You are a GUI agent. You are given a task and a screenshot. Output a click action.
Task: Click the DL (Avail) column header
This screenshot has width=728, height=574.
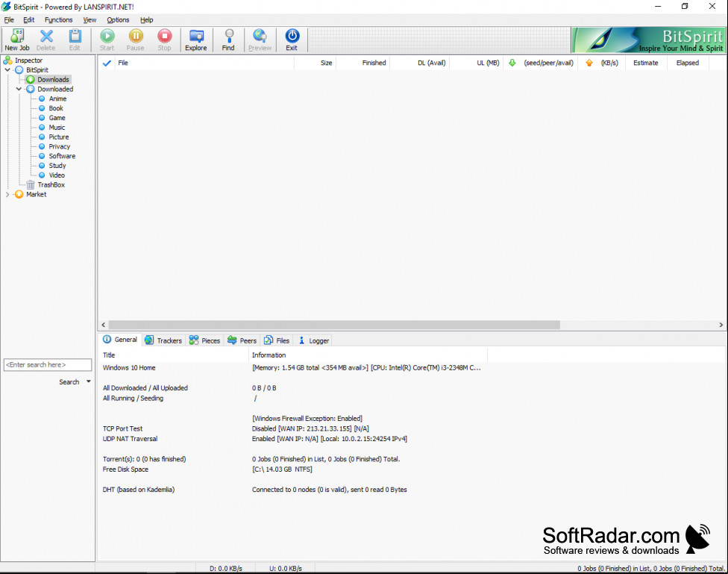click(x=420, y=63)
